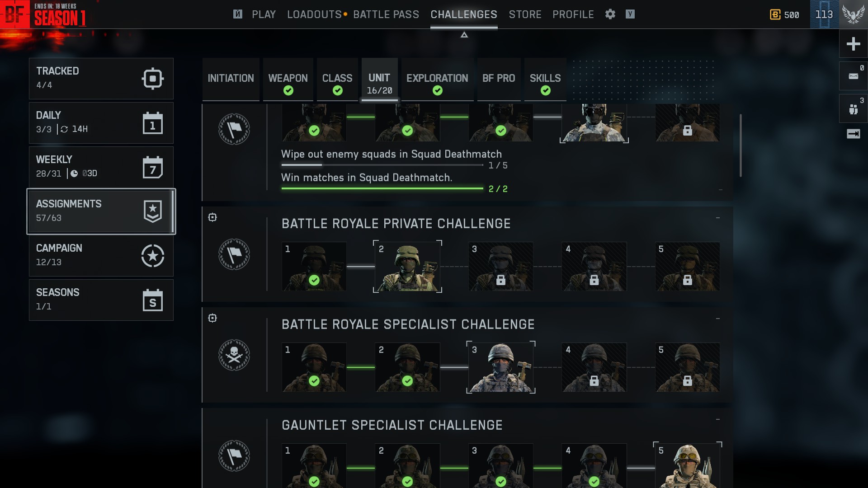The image size is (868, 488).
Task: Click the 500 BF coin balance
Action: [784, 15]
